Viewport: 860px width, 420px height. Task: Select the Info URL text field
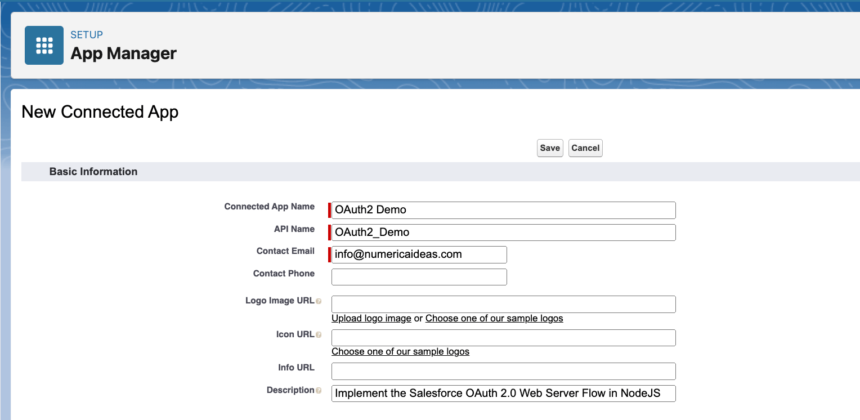point(503,370)
